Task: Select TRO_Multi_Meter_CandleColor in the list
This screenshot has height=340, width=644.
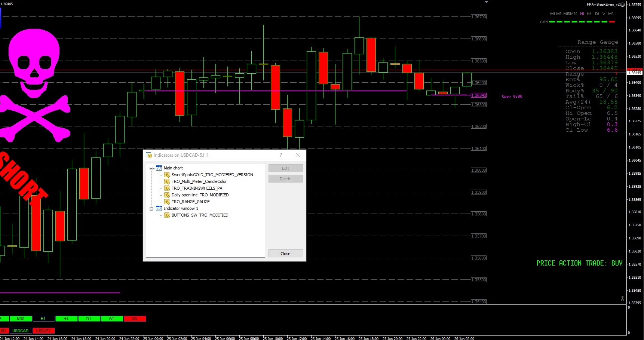Action: click(x=199, y=181)
